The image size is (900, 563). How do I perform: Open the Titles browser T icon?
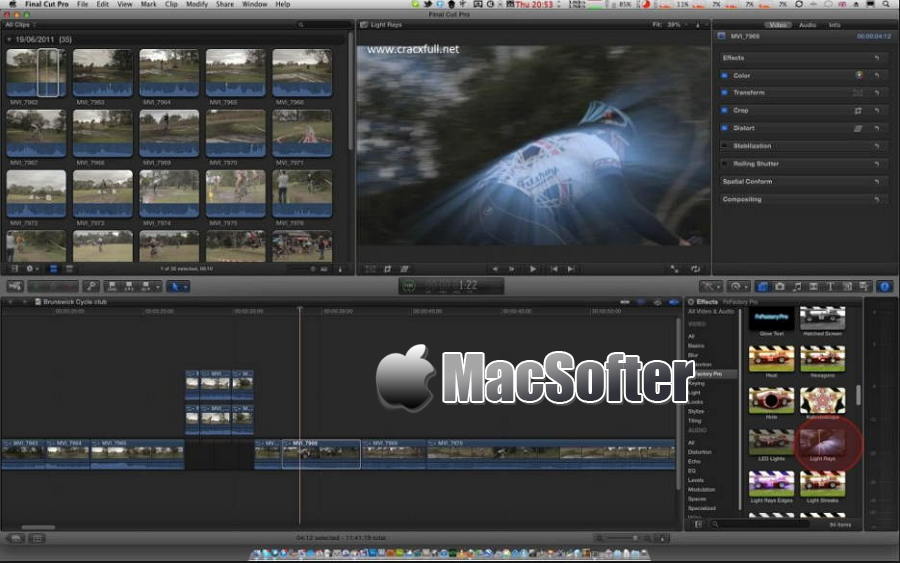[830, 286]
